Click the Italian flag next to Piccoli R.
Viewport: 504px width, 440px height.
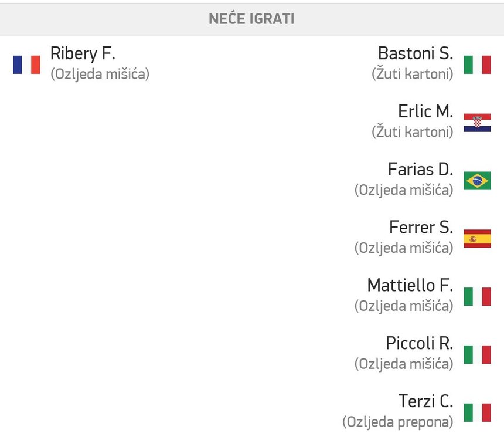click(x=477, y=354)
